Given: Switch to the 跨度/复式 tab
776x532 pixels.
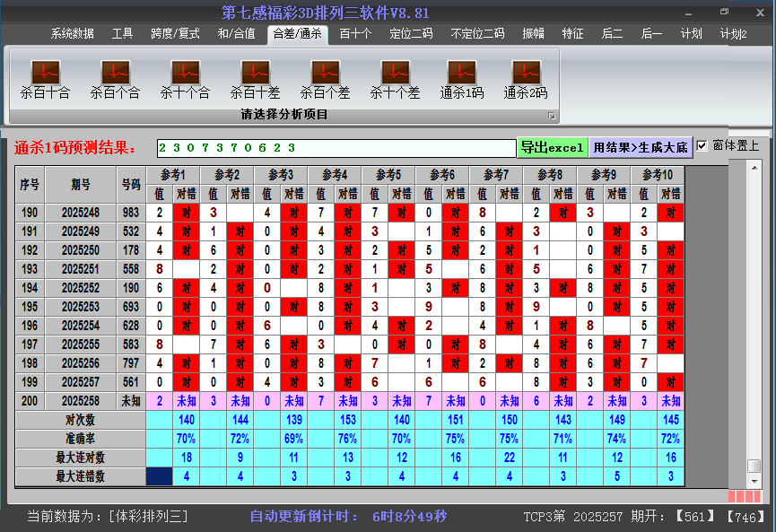Looking at the screenshot, I should click(175, 34).
